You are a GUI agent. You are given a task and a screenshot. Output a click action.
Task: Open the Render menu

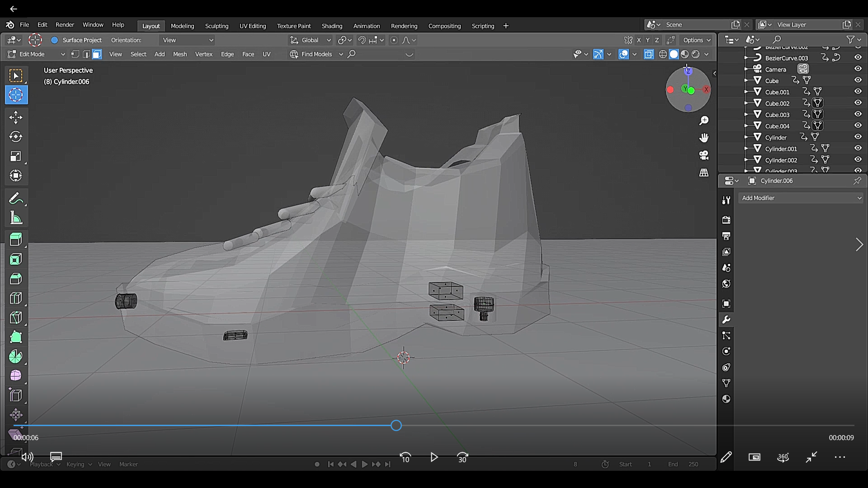click(x=65, y=25)
